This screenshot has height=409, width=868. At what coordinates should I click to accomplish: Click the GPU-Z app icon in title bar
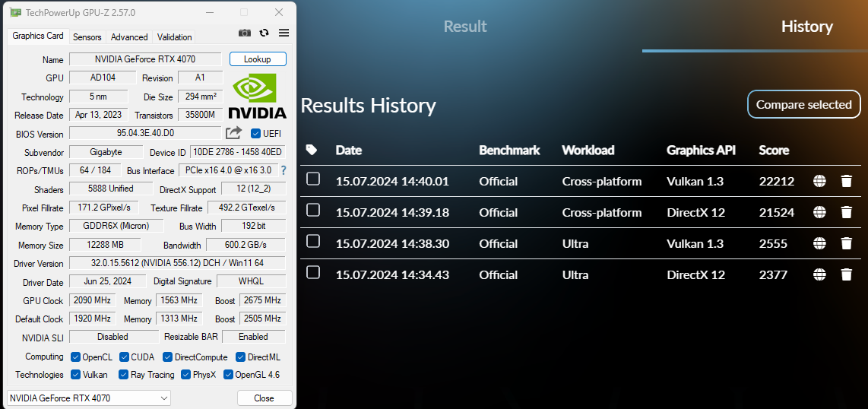coord(15,12)
